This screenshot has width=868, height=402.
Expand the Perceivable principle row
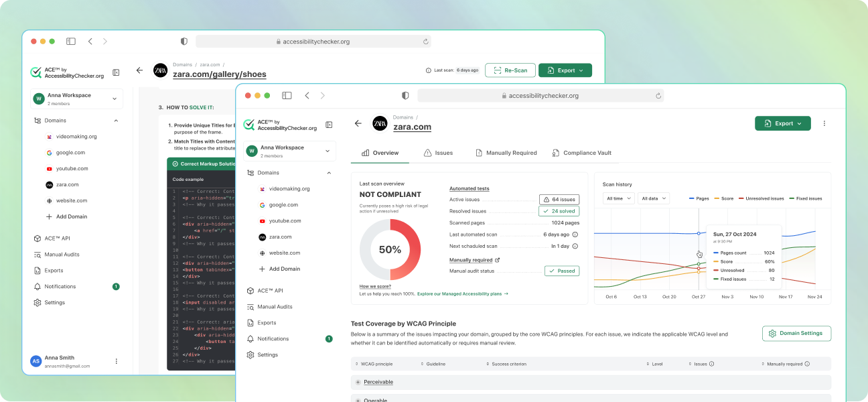click(x=358, y=382)
